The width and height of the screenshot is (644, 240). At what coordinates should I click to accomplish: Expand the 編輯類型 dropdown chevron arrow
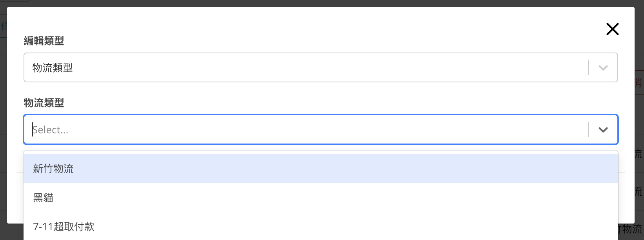click(x=603, y=68)
